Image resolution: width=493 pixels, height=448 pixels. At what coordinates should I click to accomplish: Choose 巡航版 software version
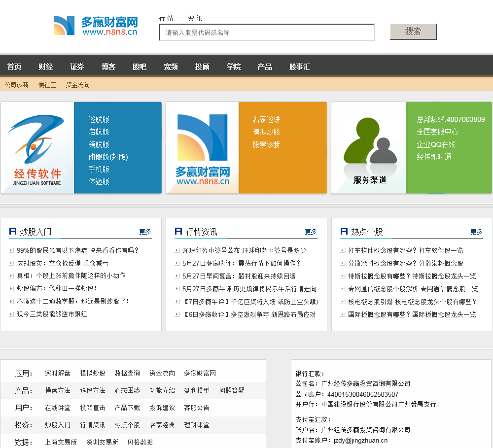pos(99,119)
